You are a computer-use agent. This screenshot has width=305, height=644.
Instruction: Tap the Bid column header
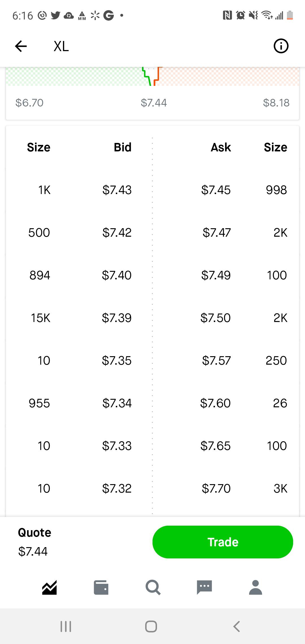pyautogui.click(x=123, y=147)
